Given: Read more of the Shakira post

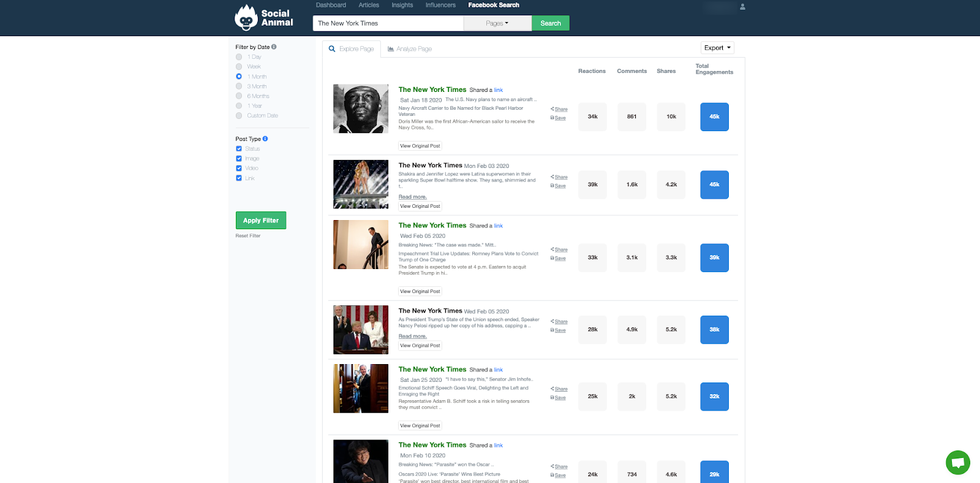Looking at the screenshot, I should [x=413, y=197].
